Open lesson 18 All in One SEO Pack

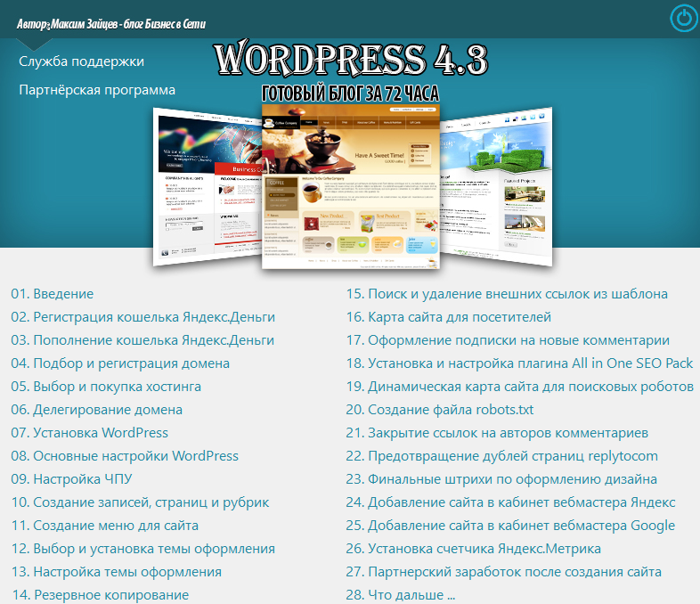519,363
